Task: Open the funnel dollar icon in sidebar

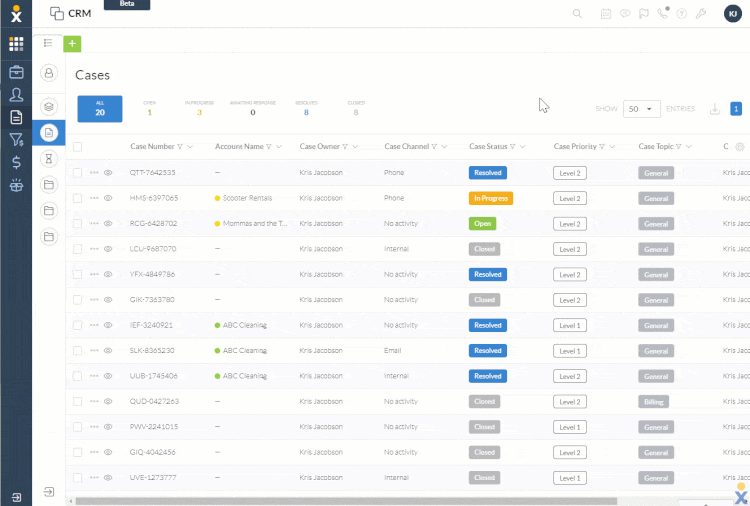Action: click(x=16, y=140)
